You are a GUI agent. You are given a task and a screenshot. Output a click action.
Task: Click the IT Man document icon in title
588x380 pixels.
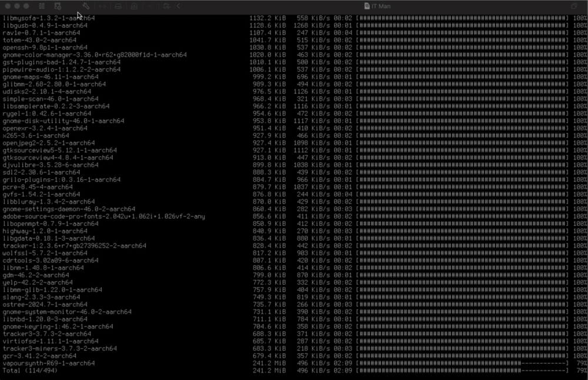[367, 6]
